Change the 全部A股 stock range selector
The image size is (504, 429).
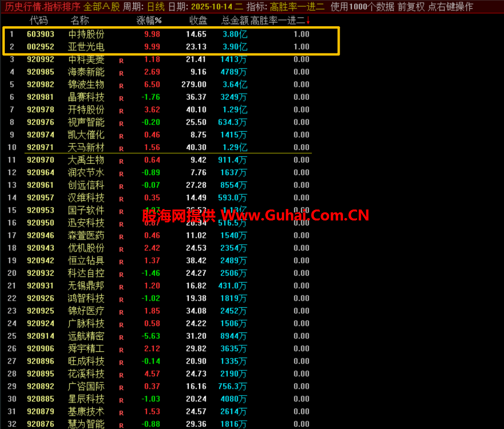(101, 7)
